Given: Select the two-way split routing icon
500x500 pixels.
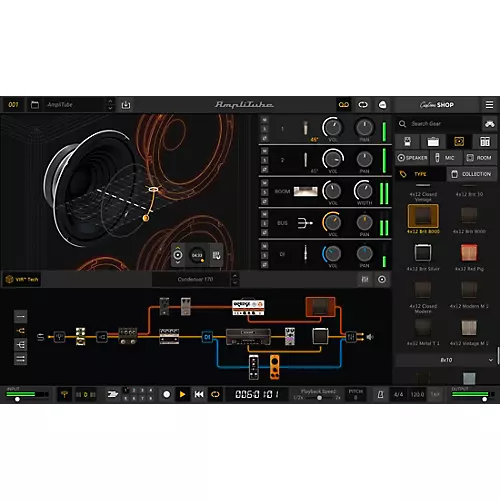Looking at the screenshot, I should pos(20,331).
